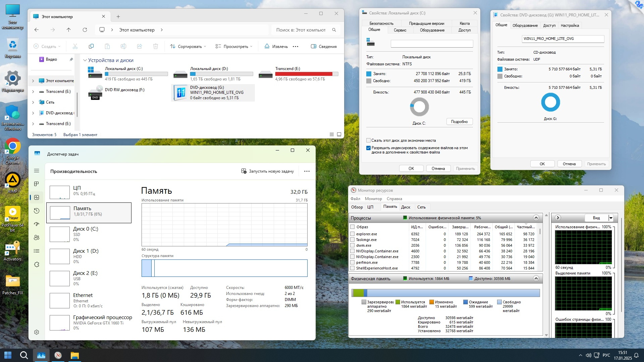Open Users icon in Task Manager sidebar
The width and height of the screenshot is (644, 362).
coord(37,238)
